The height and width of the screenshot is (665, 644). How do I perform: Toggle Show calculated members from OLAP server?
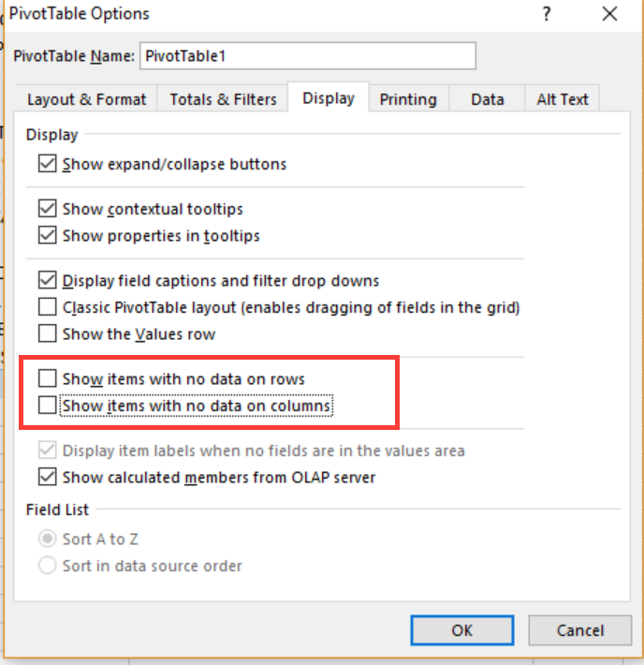(x=47, y=477)
